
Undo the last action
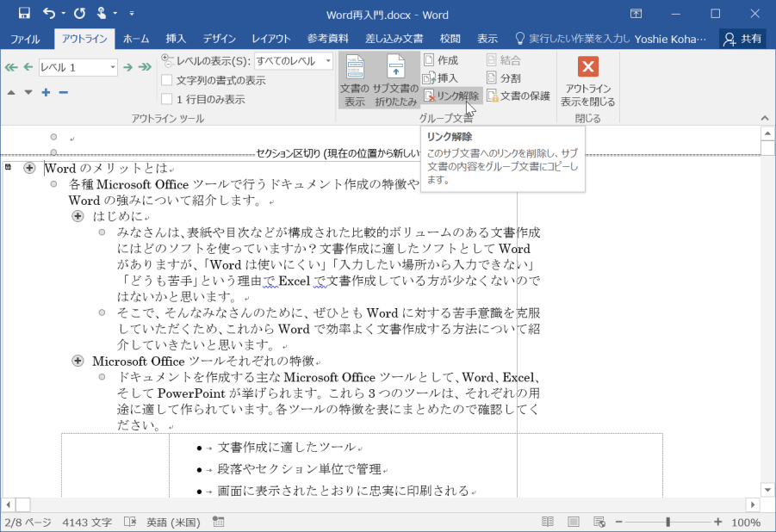(x=49, y=14)
